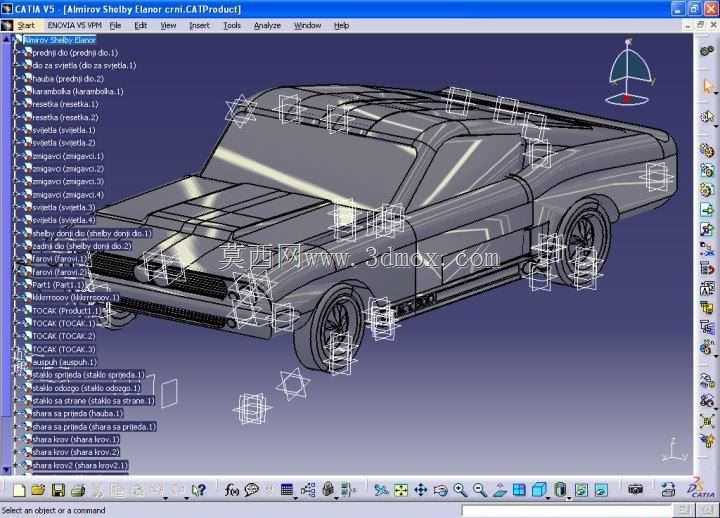
Task: Activate Fly Mode icon
Action: point(381,490)
